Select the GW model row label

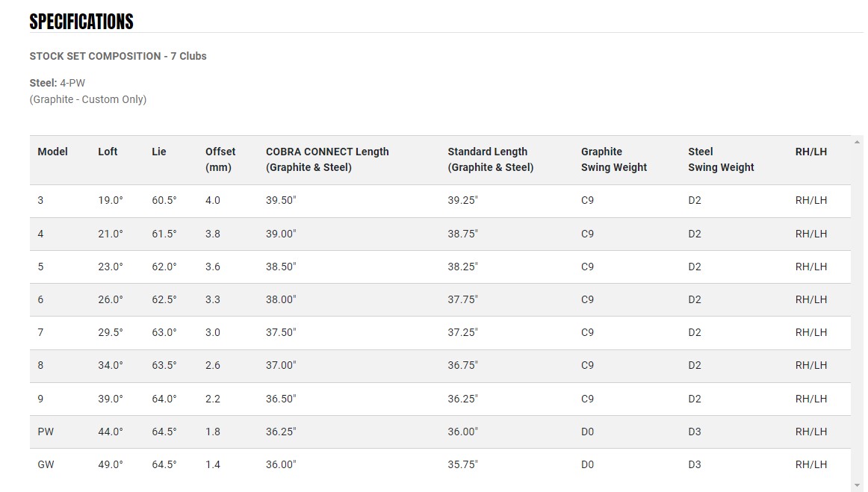tap(46, 464)
